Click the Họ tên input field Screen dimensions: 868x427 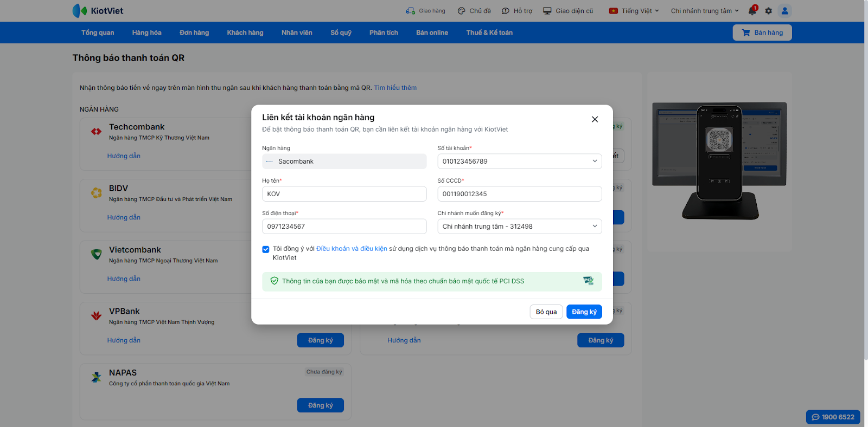pos(344,194)
